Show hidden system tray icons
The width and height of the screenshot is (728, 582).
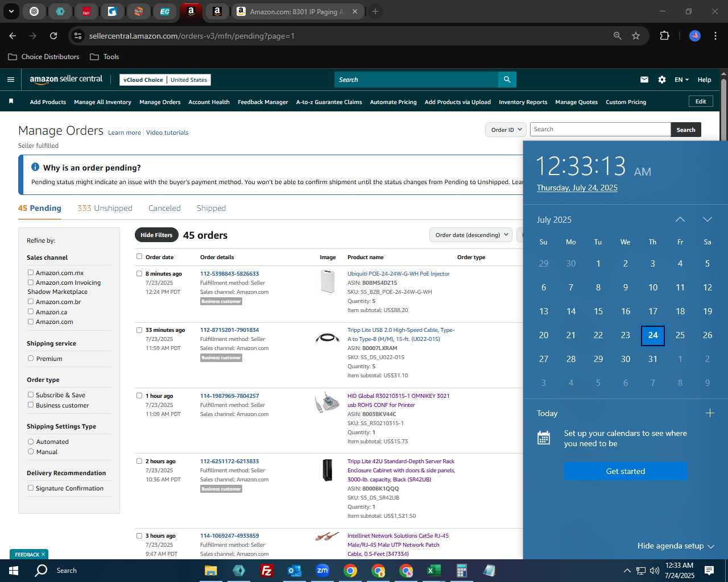pyautogui.click(x=627, y=571)
